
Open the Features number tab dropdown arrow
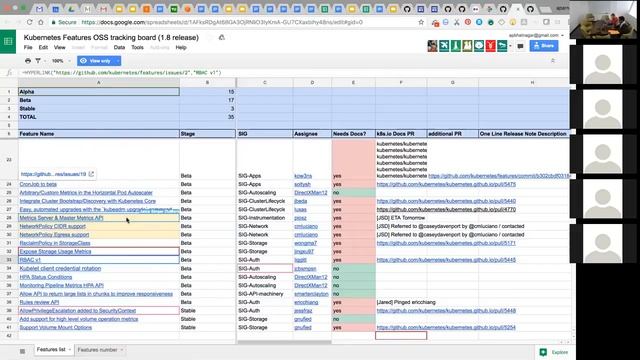122,350
